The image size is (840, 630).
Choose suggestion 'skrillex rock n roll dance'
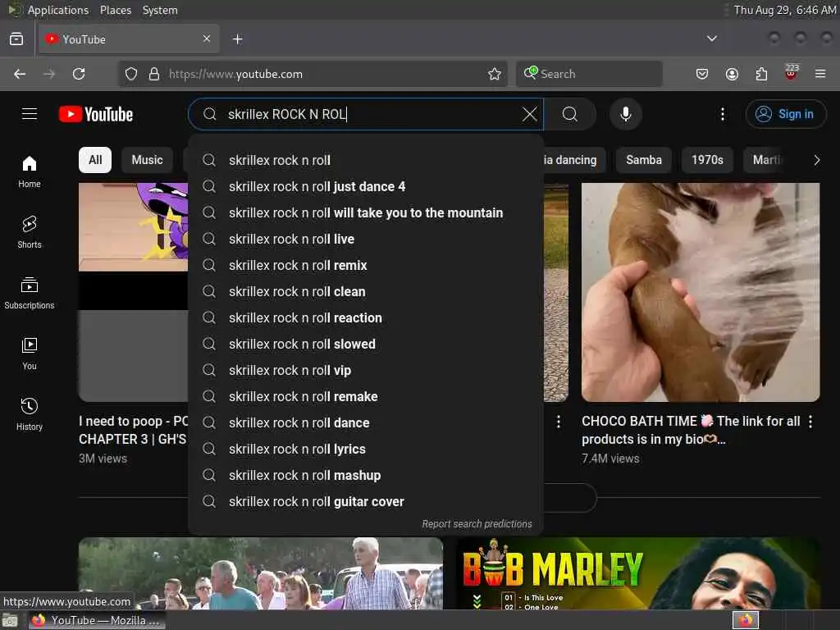[367, 422]
